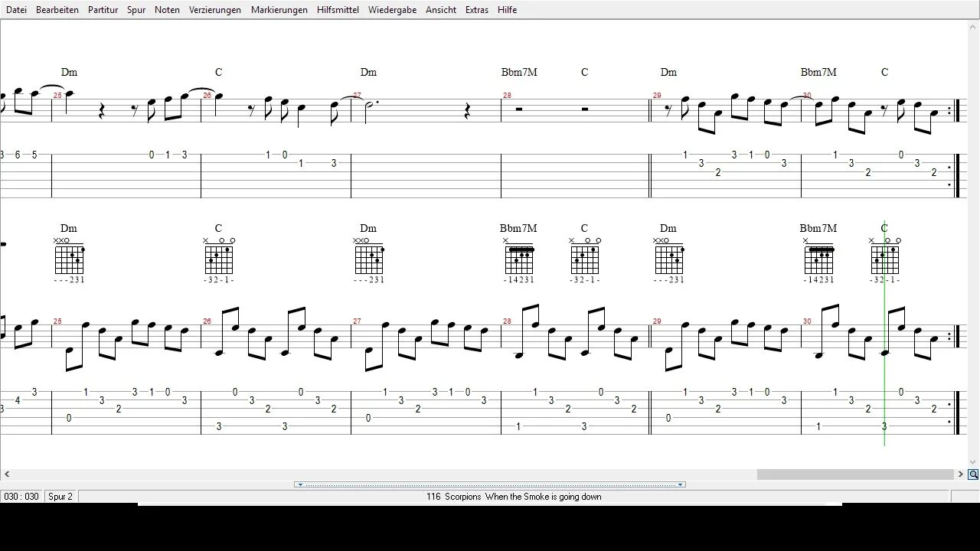
Task: Click the 030 : 030 measure position field
Action: (x=21, y=497)
